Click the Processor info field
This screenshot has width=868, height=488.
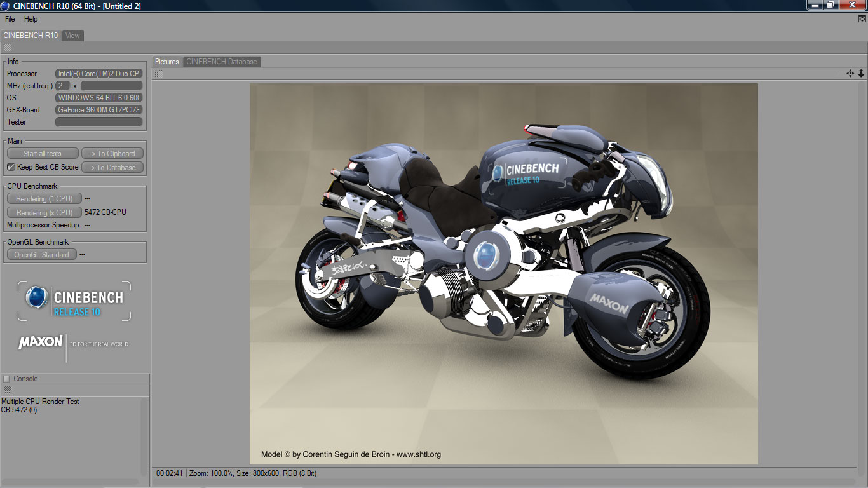pyautogui.click(x=98, y=74)
